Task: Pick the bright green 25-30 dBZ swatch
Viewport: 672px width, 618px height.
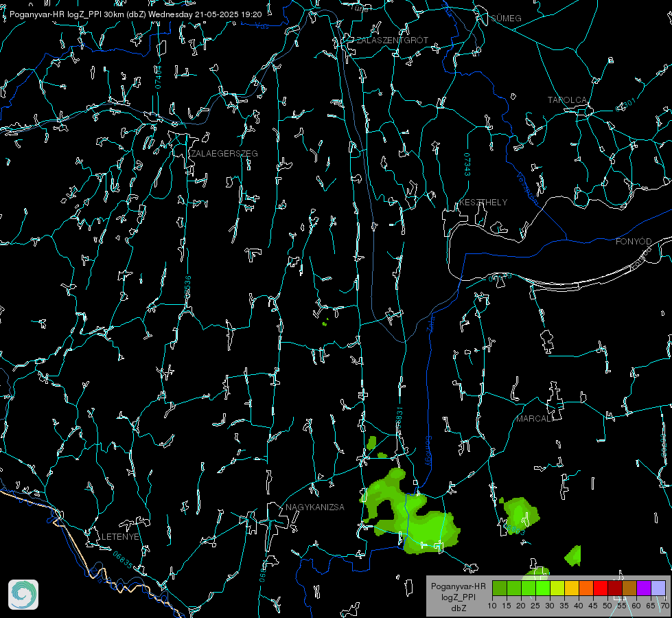Action: click(x=543, y=588)
